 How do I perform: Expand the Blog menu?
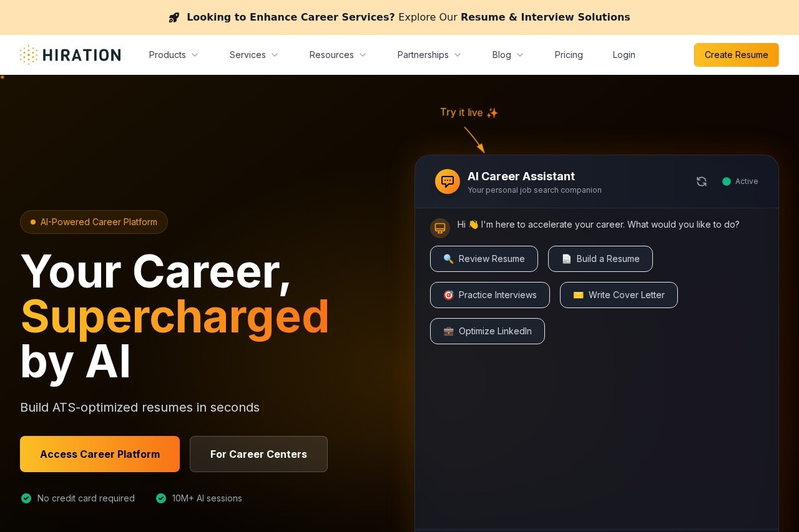pos(507,55)
